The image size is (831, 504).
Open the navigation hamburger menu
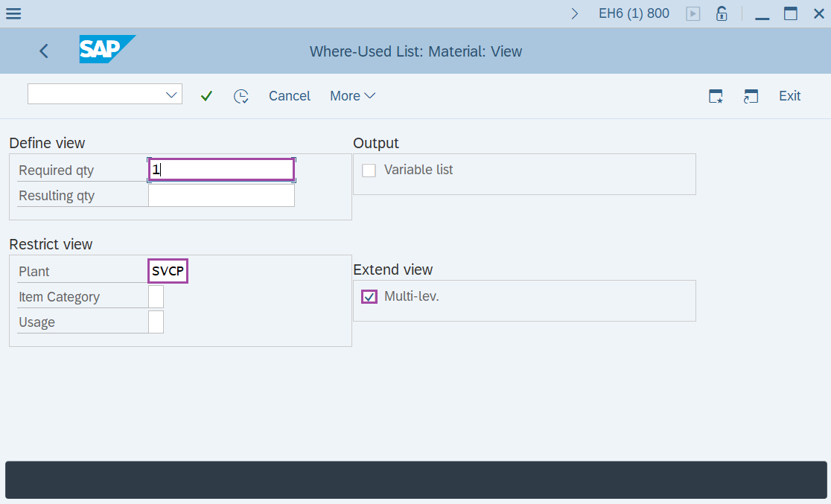coord(13,13)
